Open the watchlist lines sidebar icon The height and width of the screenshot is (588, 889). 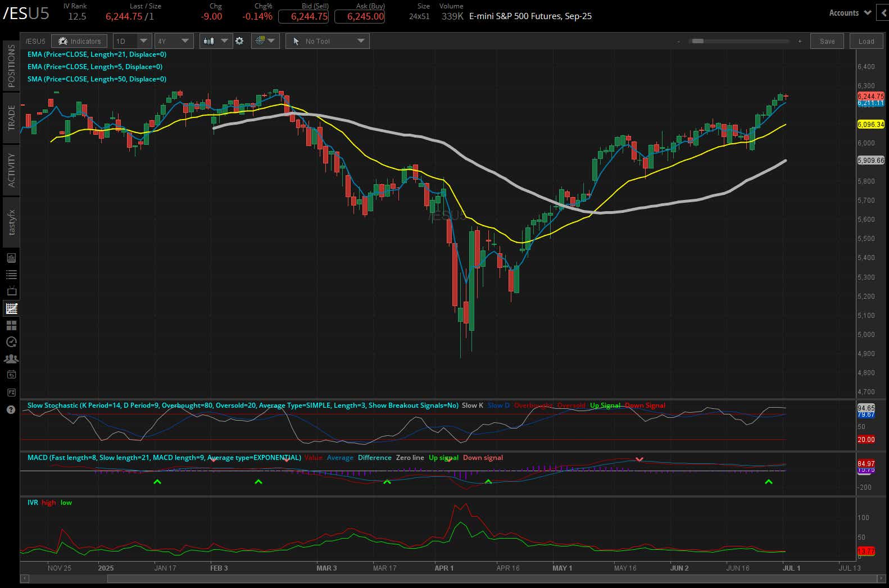coord(11,275)
